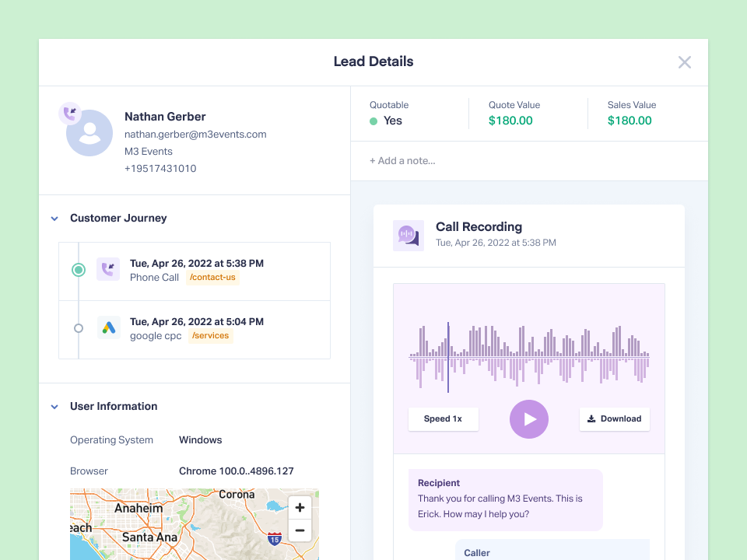Image resolution: width=747 pixels, height=560 pixels.
Task: Click the Download button for the recording
Action: (614, 418)
